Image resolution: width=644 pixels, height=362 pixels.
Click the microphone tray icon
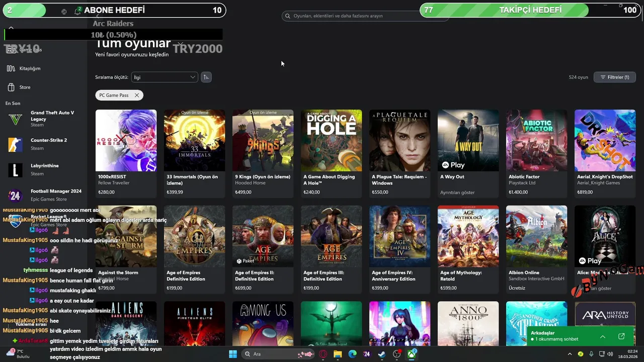click(x=591, y=354)
